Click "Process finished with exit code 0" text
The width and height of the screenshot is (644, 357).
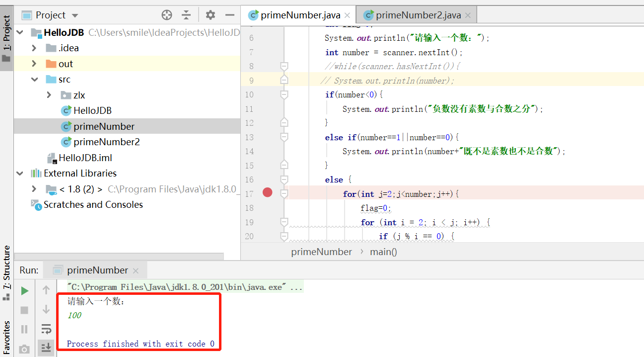[x=141, y=344]
